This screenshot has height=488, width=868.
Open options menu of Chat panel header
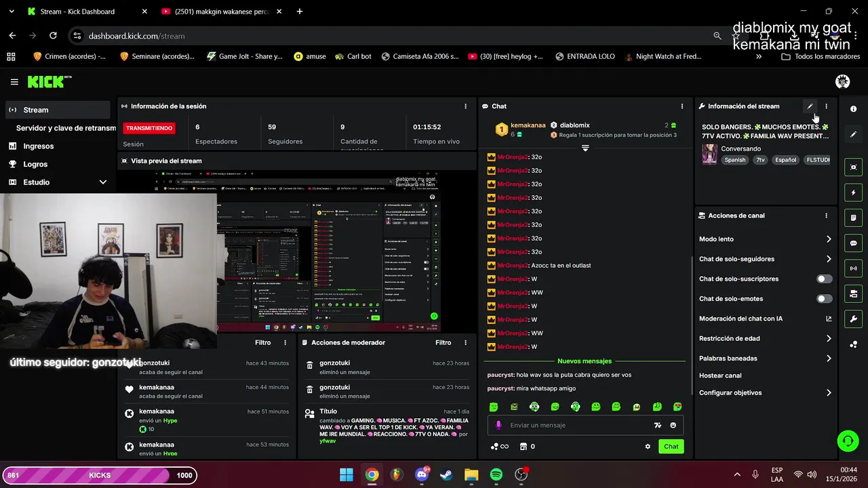682,106
